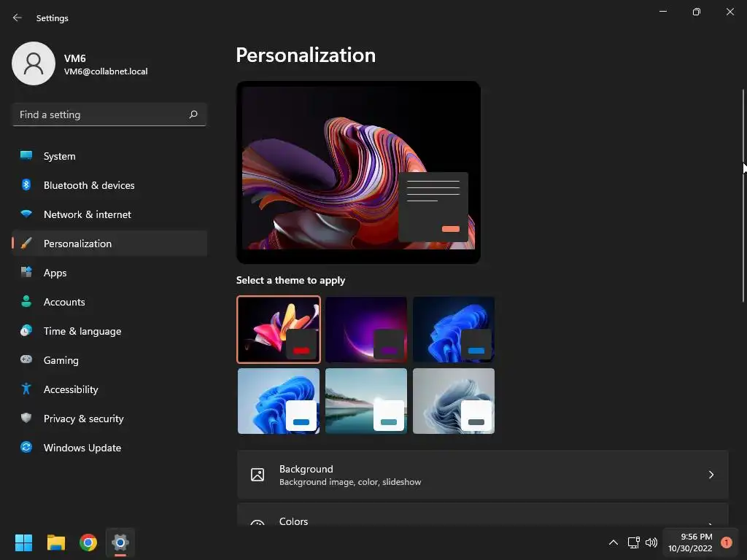
Task: Select Accessibility label in sidebar
Action: 71,389
